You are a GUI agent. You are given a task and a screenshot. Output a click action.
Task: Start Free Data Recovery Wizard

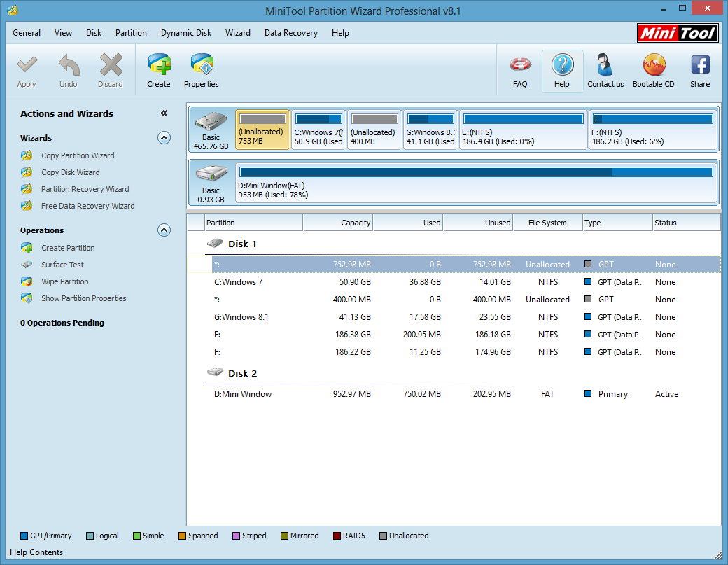click(x=87, y=206)
